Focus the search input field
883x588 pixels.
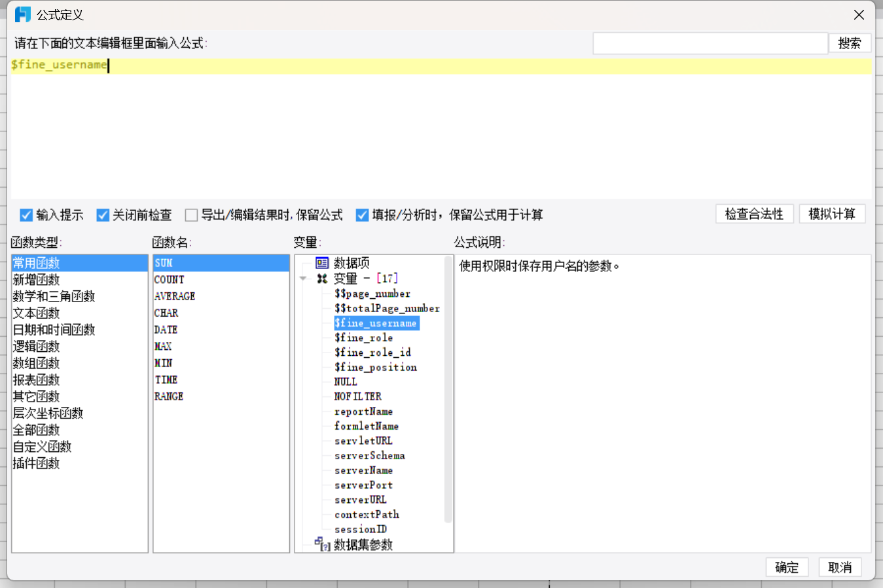(710, 43)
